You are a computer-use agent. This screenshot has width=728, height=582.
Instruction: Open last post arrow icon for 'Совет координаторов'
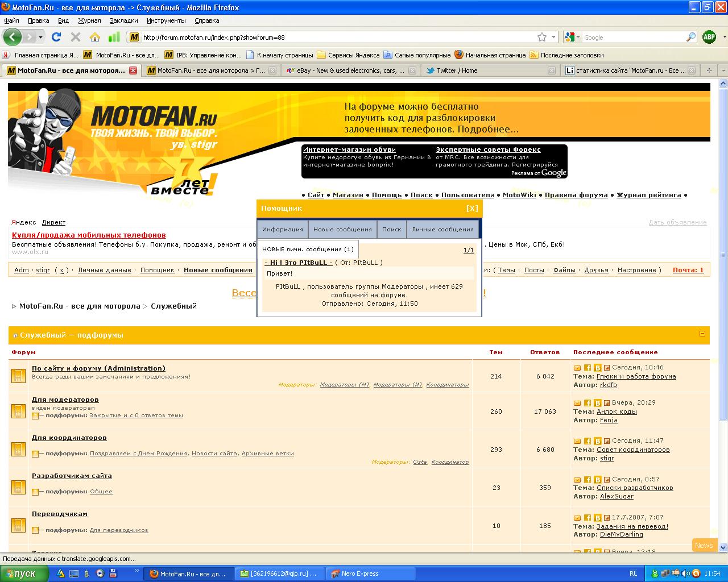[607, 441]
